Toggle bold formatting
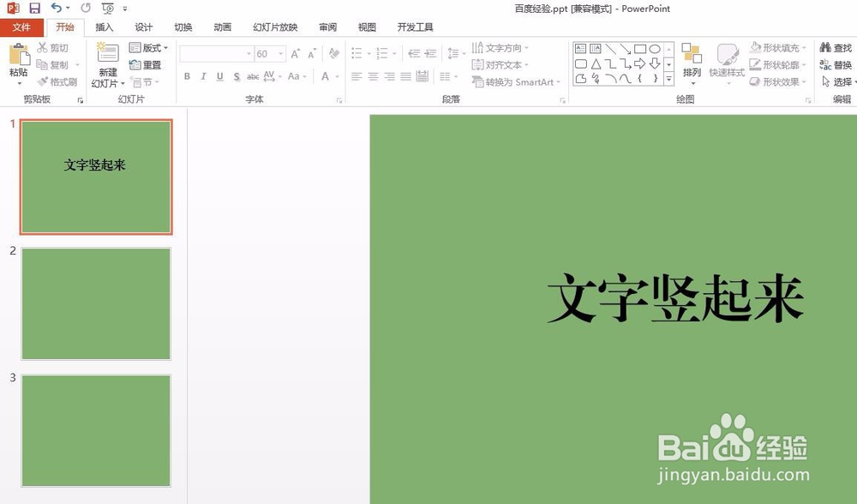857x504 pixels. pos(187,76)
